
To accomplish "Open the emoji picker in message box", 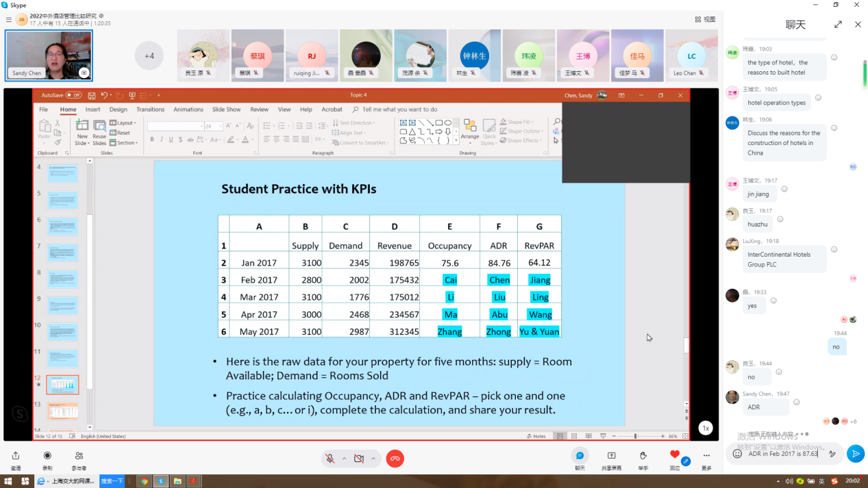I will (x=737, y=453).
